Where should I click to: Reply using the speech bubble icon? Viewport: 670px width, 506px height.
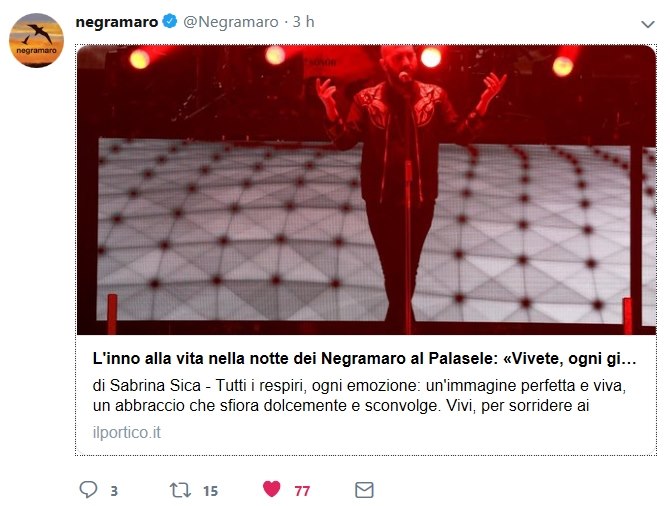88,490
